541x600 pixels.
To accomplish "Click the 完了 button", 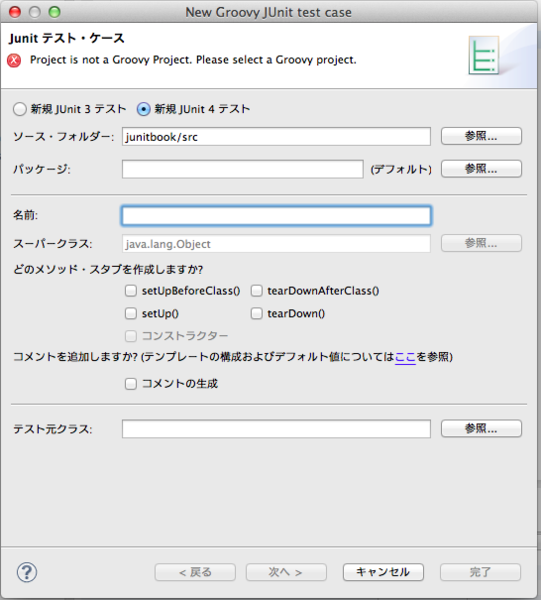I will pos(480,572).
